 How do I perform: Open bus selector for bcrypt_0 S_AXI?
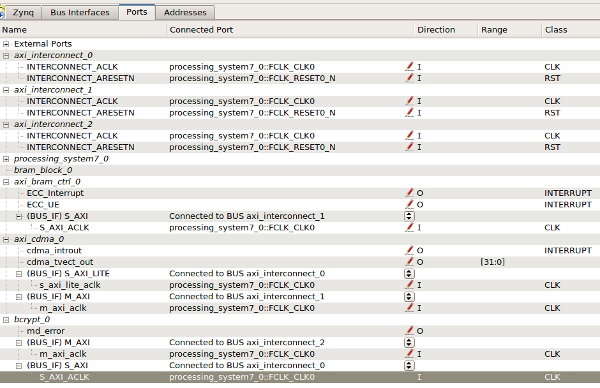(409, 365)
